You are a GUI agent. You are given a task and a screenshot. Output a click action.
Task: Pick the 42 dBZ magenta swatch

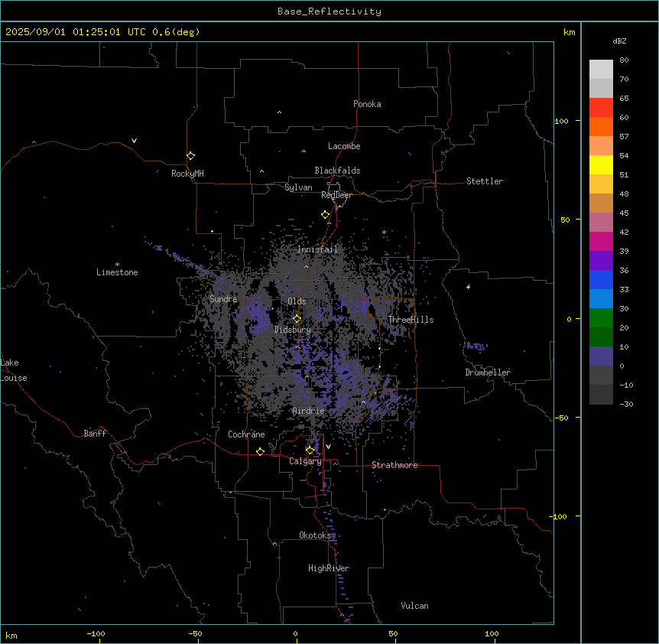(x=601, y=241)
